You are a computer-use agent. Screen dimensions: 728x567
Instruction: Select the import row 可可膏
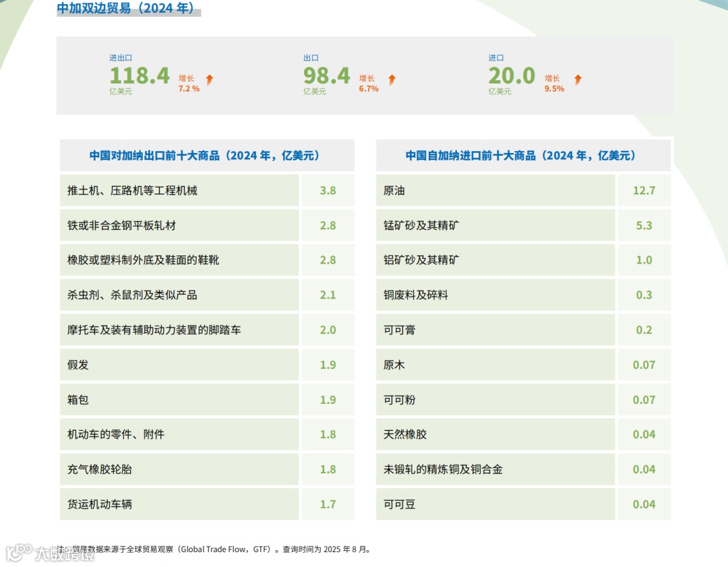click(495, 330)
